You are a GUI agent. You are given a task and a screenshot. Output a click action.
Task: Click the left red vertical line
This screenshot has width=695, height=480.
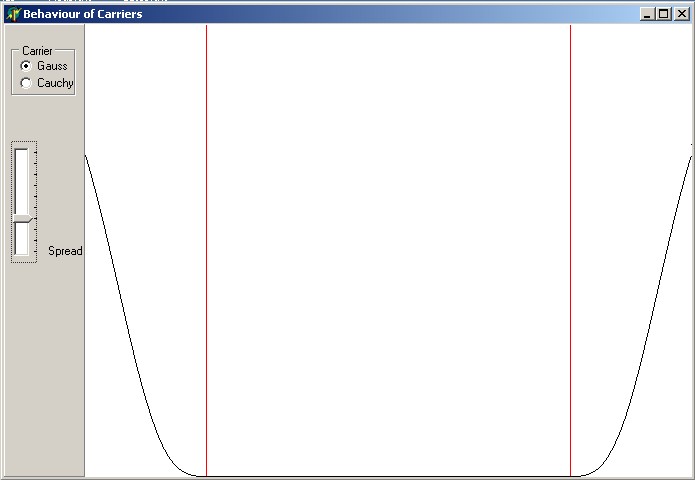pyautogui.click(x=206, y=250)
